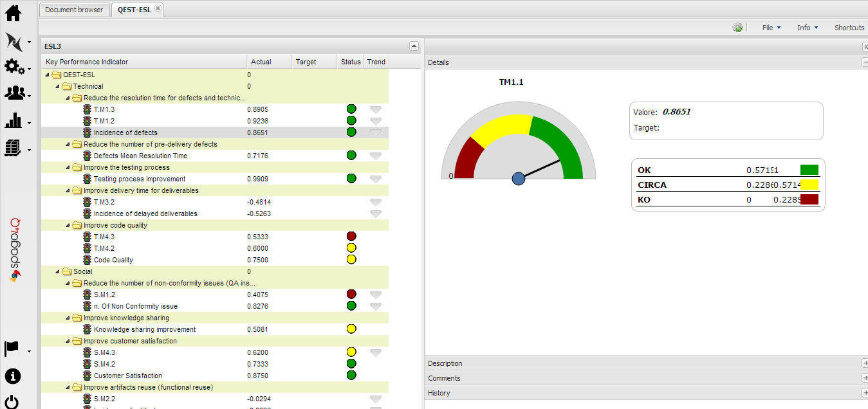Click trend arrow for T.M3.2 row

point(376,202)
